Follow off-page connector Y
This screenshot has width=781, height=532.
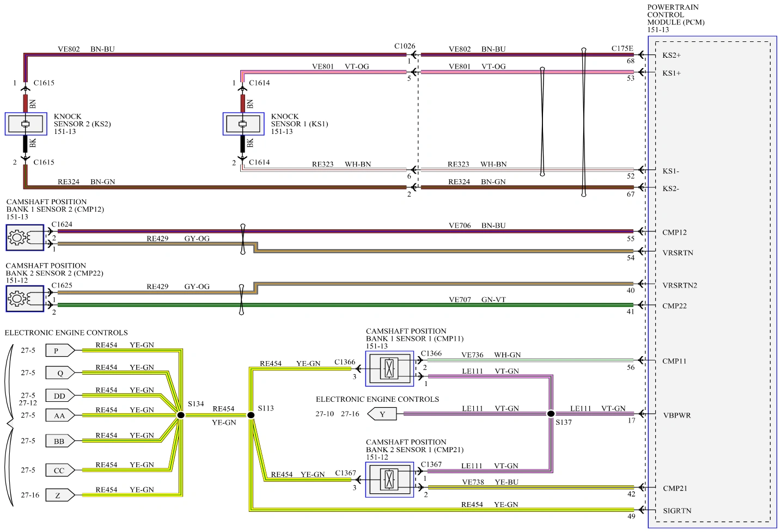tap(382, 414)
